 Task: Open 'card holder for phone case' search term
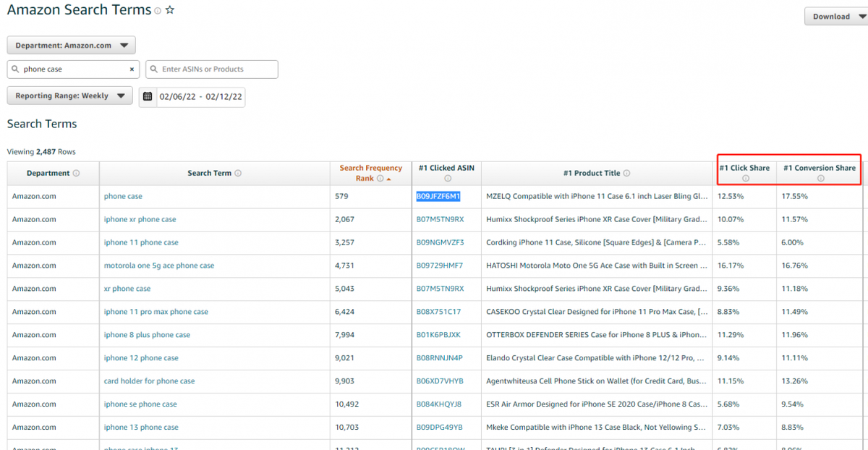coord(149,381)
